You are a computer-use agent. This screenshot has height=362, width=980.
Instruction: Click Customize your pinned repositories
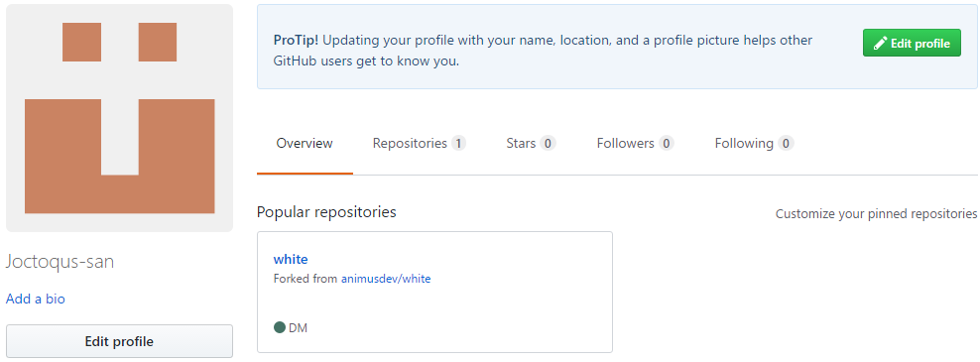(876, 214)
